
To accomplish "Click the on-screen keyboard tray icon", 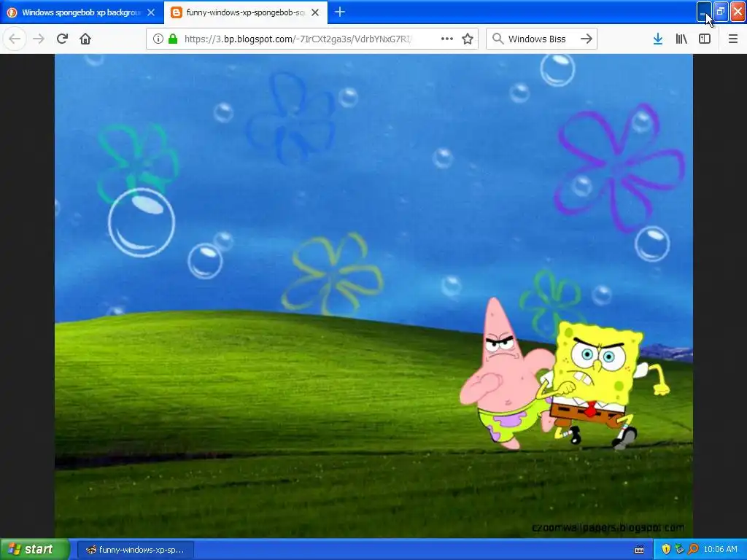I will pos(639,550).
